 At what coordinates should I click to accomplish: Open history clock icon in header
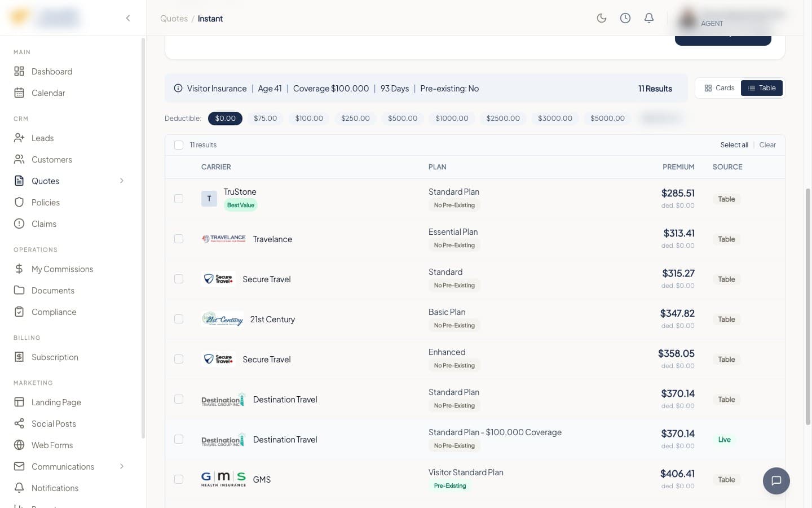pos(625,18)
